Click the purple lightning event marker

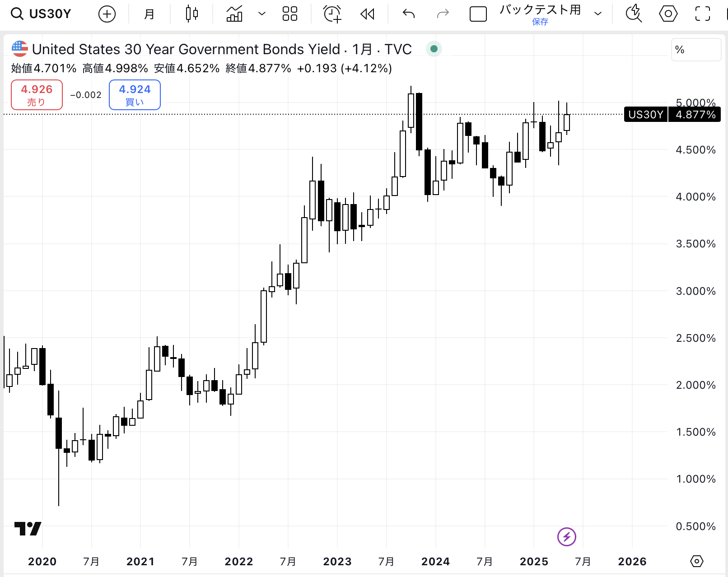[x=567, y=537]
